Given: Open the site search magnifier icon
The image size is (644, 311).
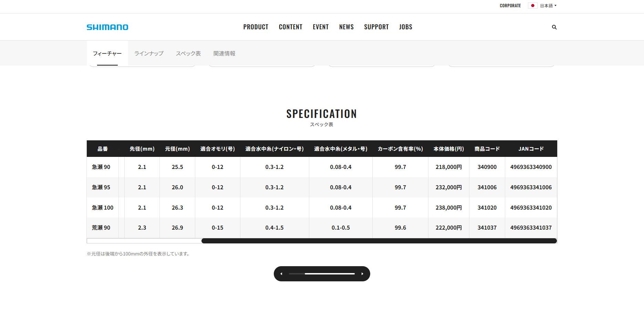Looking at the screenshot, I should pos(554,27).
